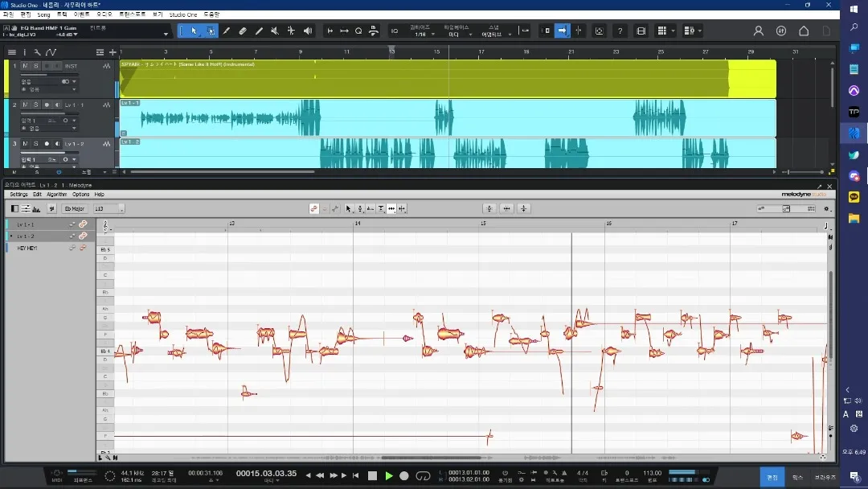The width and height of the screenshot is (868, 489).
Task: Toggle Melodyne edit link for Lv 1 - 1
Action: click(x=83, y=224)
